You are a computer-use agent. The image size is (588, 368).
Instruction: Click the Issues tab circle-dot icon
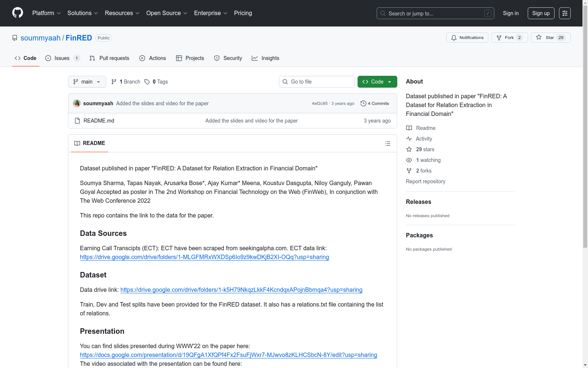click(x=48, y=58)
